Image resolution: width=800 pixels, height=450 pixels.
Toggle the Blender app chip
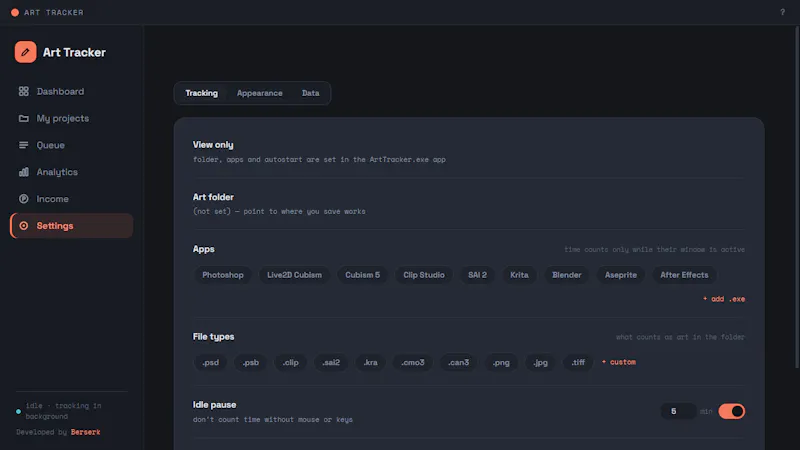click(566, 275)
